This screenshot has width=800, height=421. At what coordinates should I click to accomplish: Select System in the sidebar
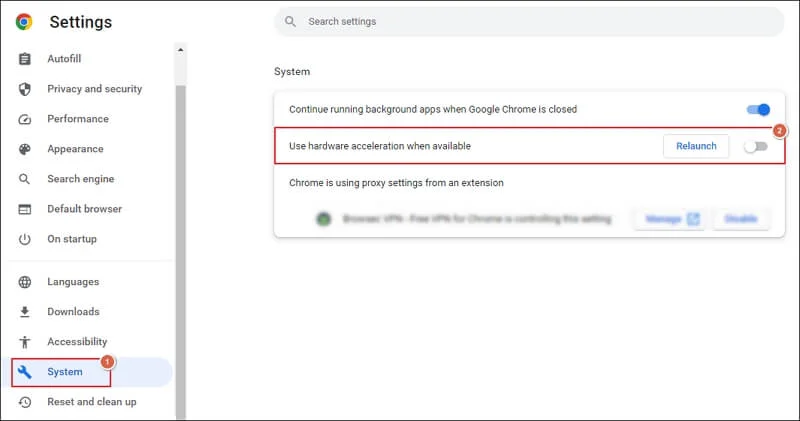click(65, 372)
